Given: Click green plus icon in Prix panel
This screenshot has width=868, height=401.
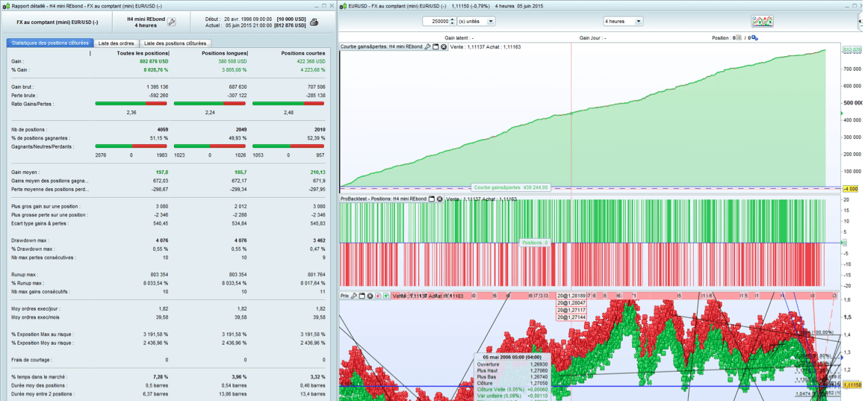Looking at the screenshot, I should tap(386, 296).
